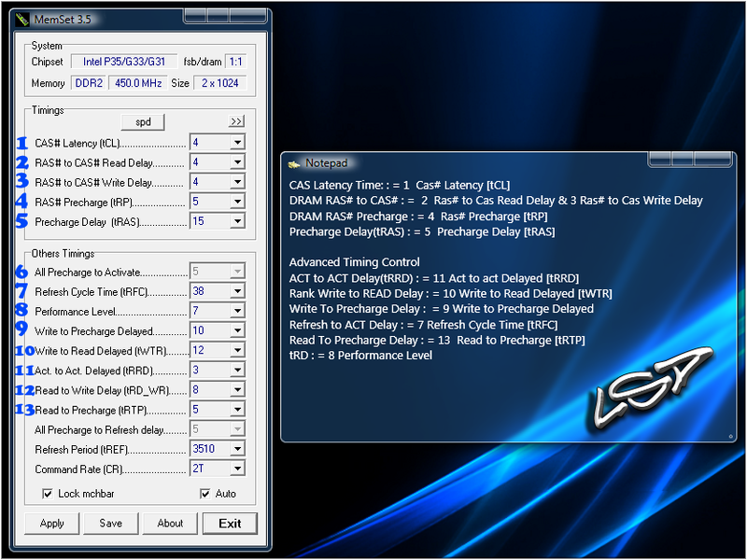Click the Notepad line starting 'Write To Precharge Delay'
This screenshot has width=747, height=560.
tap(441, 309)
